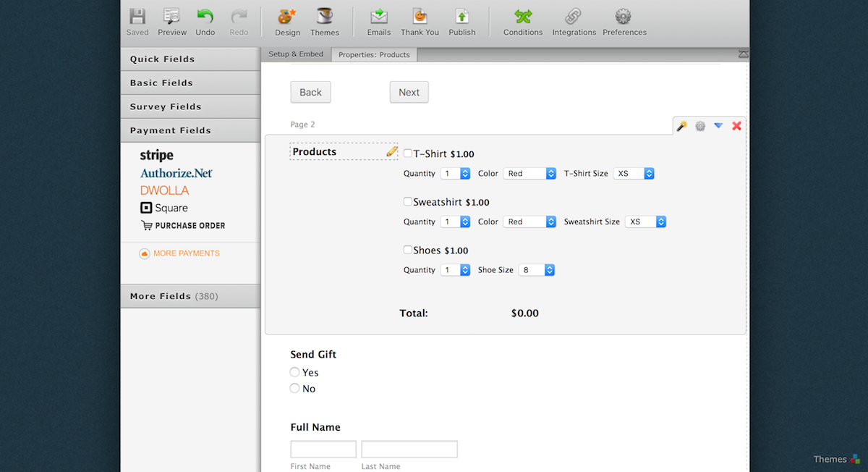The width and height of the screenshot is (868, 472).
Task: Select the Send Gift question label
Action: (313, 355)
